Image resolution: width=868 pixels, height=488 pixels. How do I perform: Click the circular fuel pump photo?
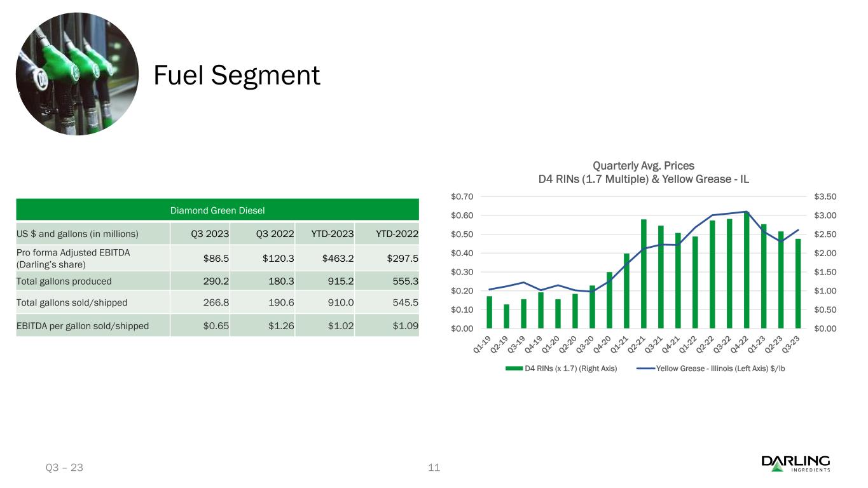coord(76,74)
